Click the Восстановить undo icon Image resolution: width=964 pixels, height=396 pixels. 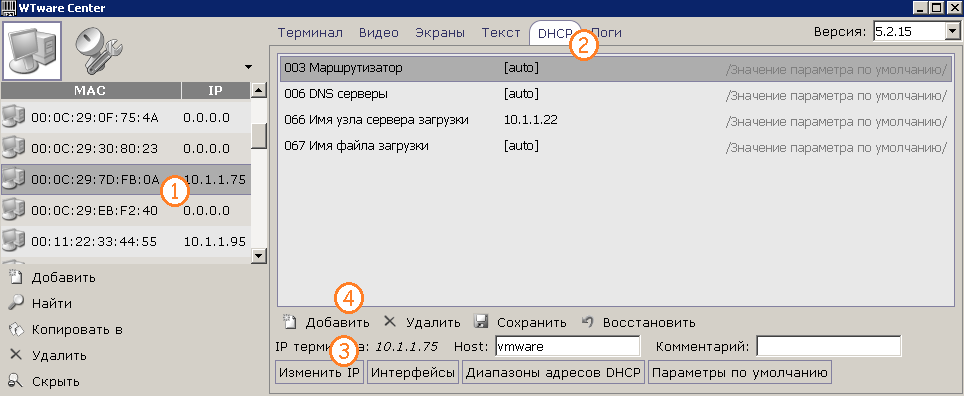(x=588, y=322)
